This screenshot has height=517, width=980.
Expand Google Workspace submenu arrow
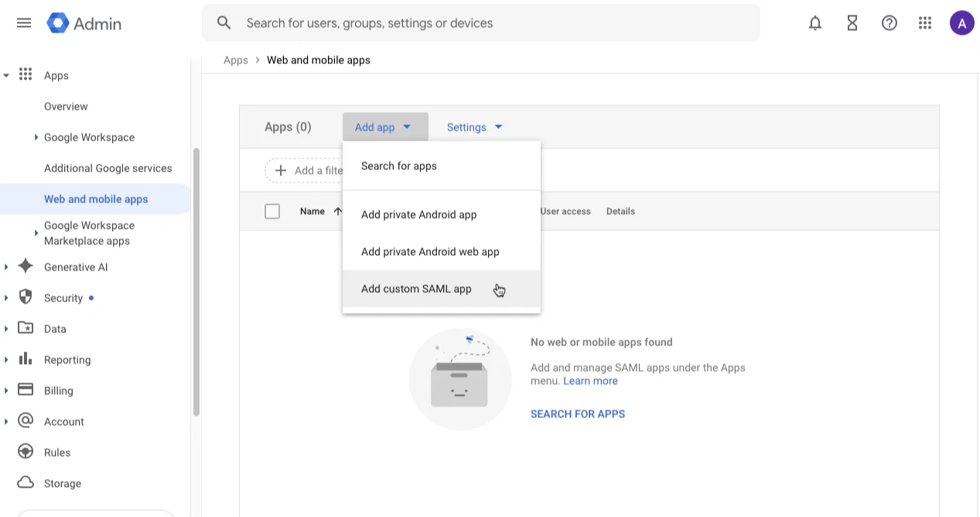pos(36,137)
